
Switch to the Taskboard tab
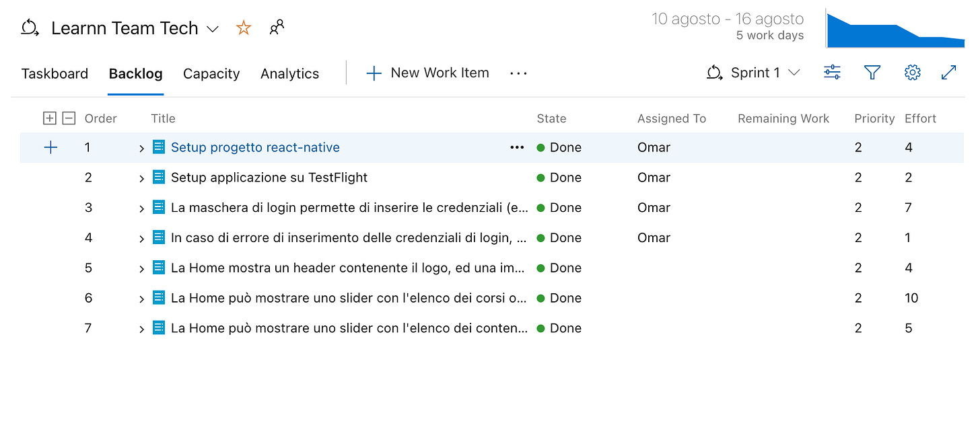coord(55,73)
